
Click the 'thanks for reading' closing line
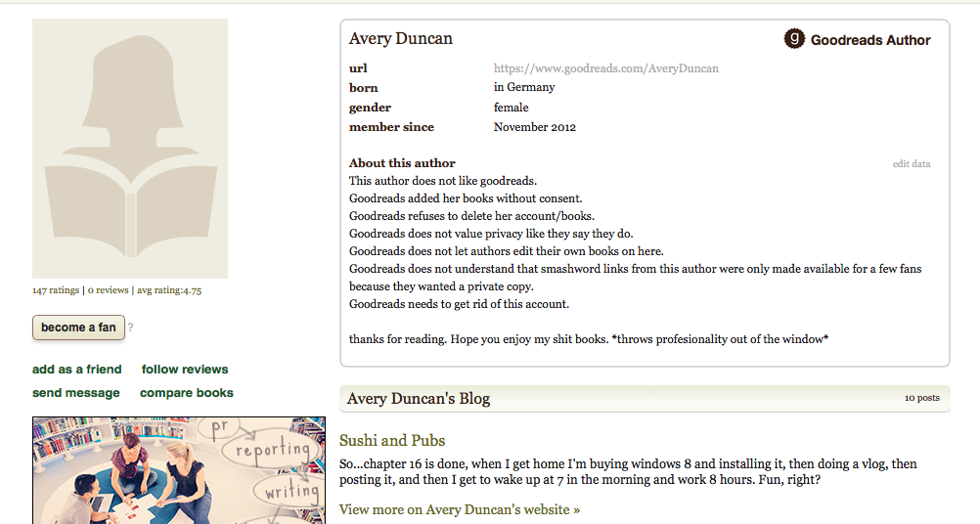click(x=589, y=339)
